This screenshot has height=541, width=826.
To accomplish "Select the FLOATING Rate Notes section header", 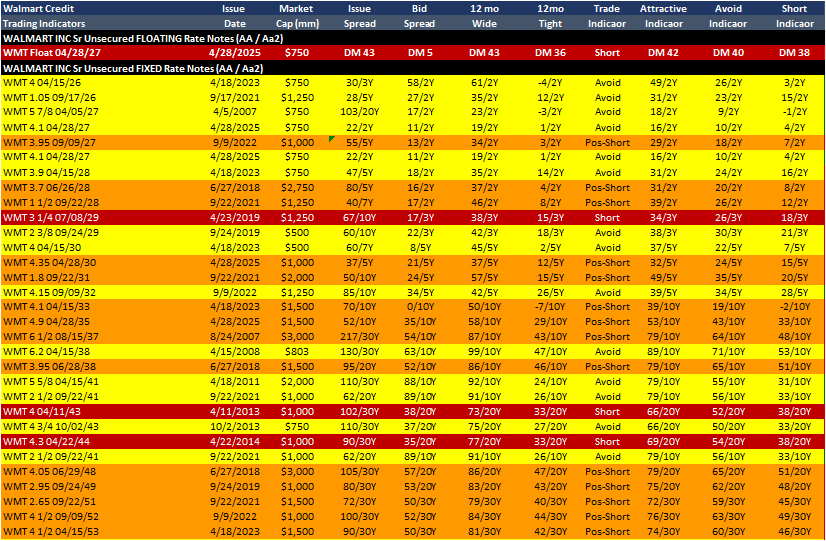I will 143,38.
